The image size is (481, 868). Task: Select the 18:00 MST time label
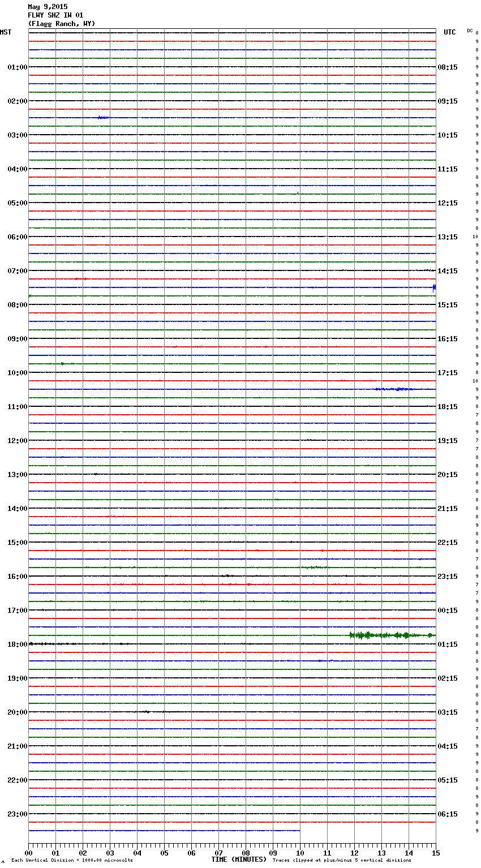(18, 644)
